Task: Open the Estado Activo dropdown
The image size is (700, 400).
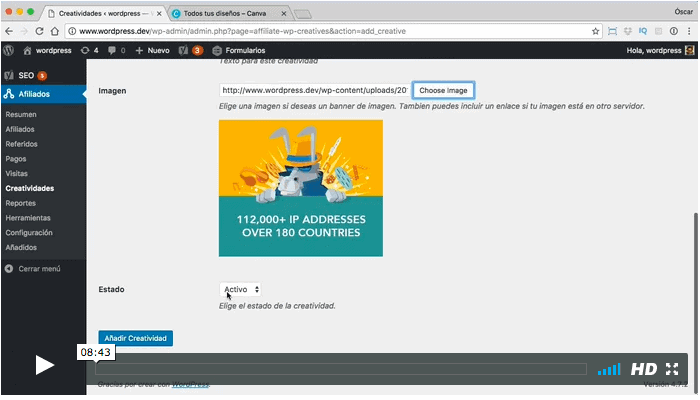Action: click(x=240, y=289)
